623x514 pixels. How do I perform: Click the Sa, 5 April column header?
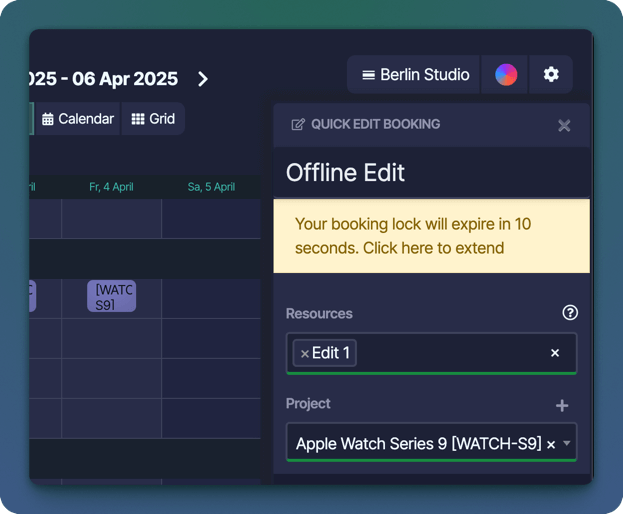[211, 187]
